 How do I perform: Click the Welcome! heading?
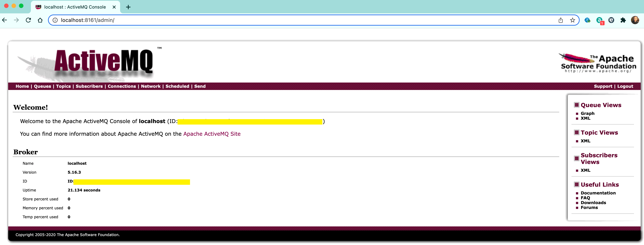point(30,107)
